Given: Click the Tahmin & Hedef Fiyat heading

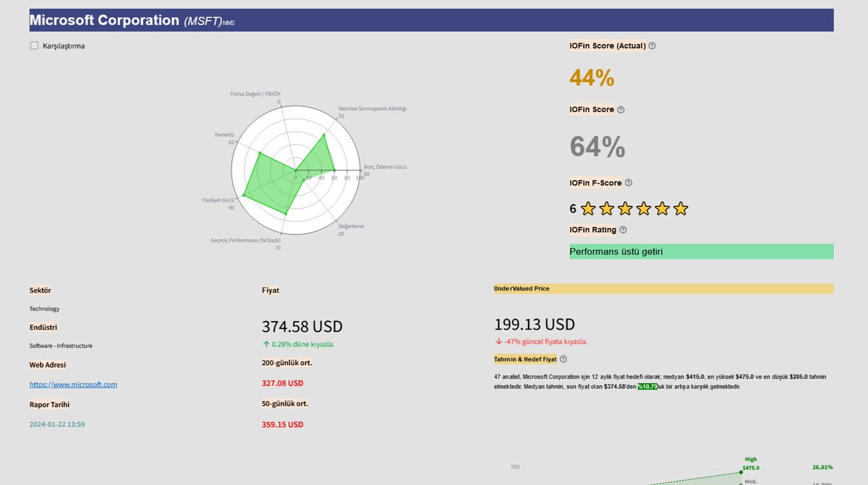Looking at the screenshot, I should point(525,359).
